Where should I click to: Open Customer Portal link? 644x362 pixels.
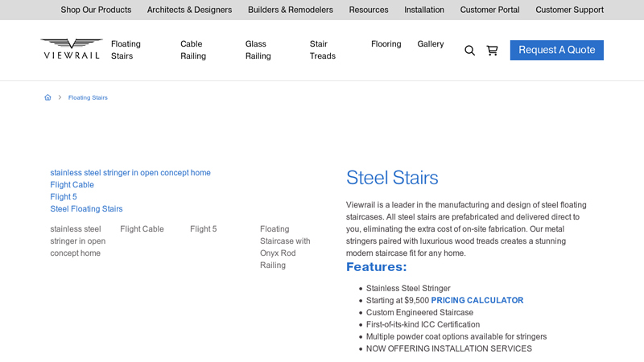click(x=489, y=10)
